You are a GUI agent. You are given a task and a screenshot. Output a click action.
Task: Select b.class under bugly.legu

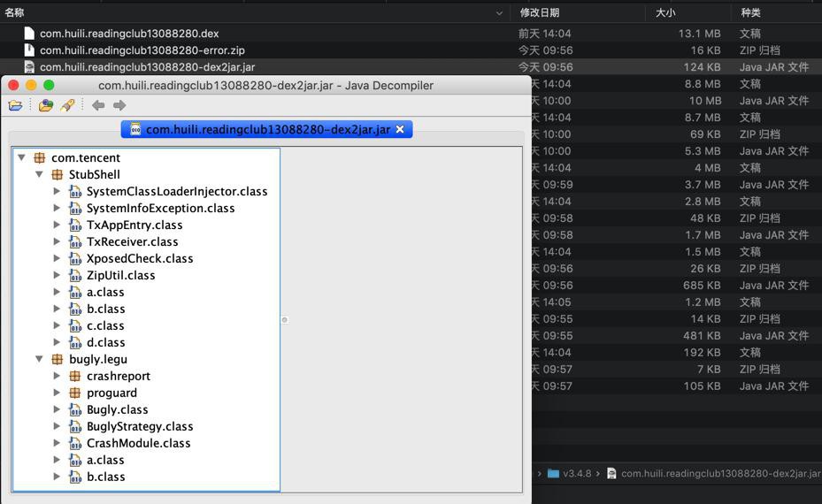tap(105, 477)
